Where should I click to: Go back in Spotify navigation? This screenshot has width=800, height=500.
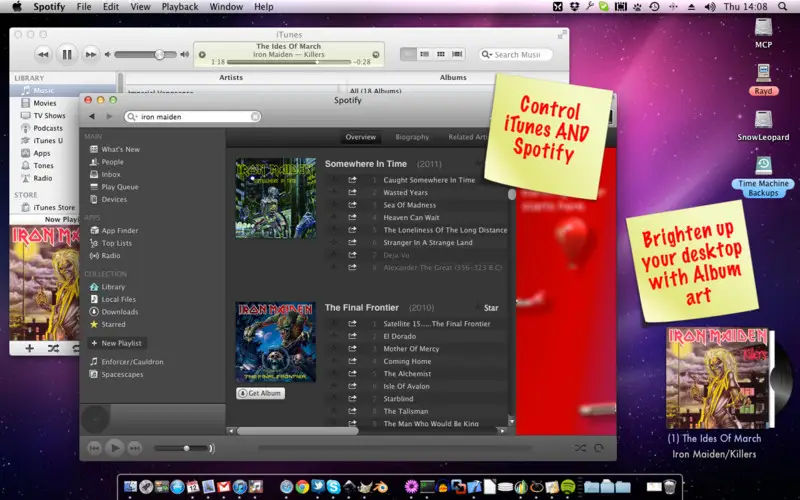[92, 116]
